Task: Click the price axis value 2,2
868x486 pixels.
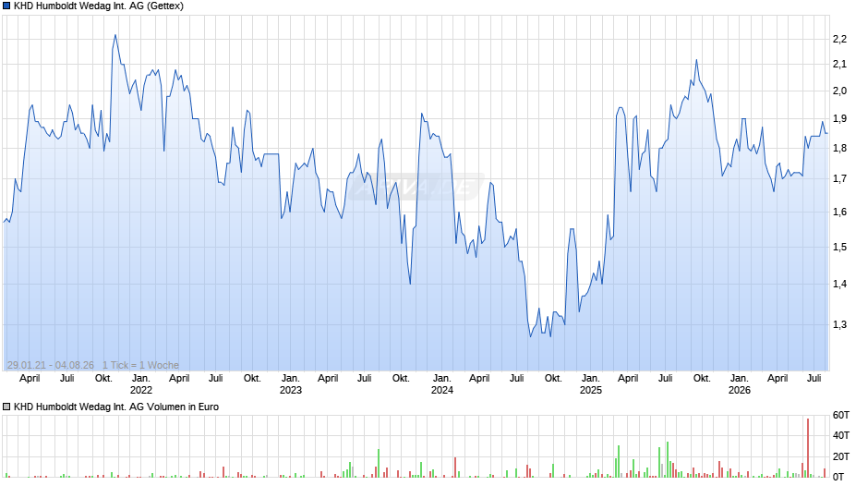Action: [839, 39]
